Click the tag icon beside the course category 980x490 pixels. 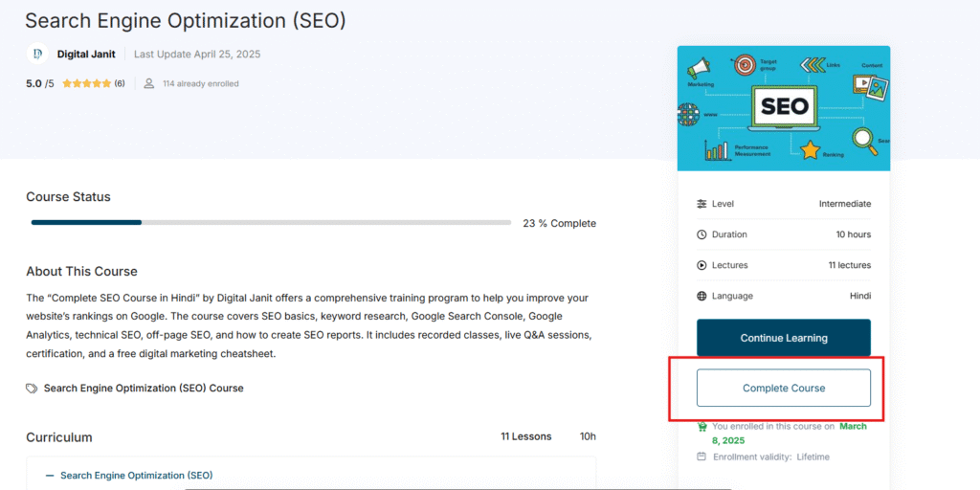point(33,389)
